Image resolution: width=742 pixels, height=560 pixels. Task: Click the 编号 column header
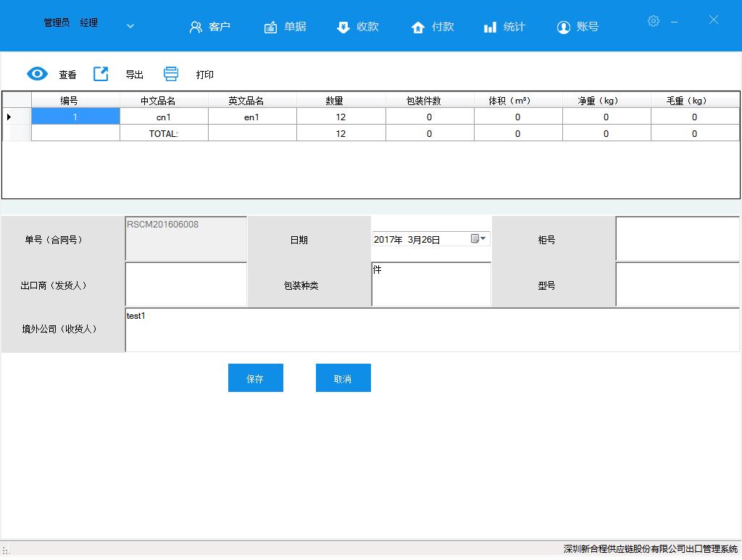(75, 100)
